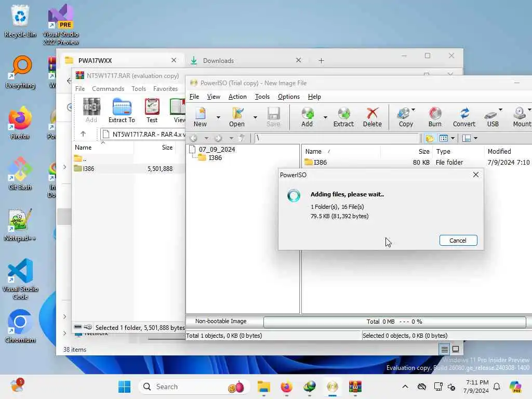Click the New toolbar icon in PowerISO
The height and width of the screenshot is (399, 532).
click(x=200, y=117)
